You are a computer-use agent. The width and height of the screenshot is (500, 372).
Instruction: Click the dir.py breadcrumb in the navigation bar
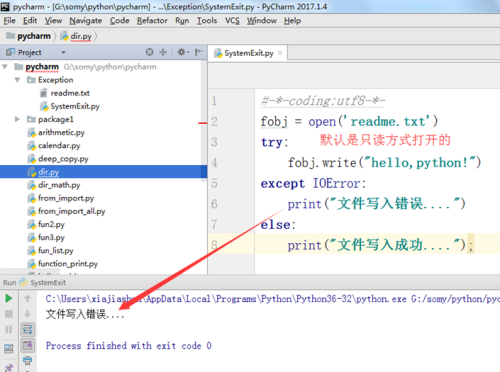[81, 36]
